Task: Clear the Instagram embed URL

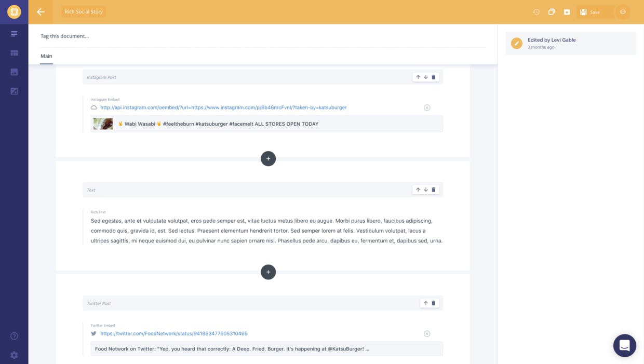Action: 427,107
